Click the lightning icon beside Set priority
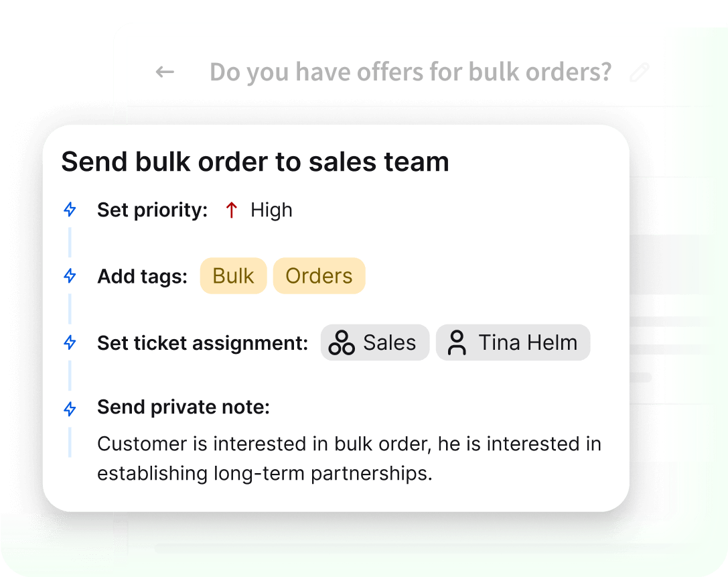The height and width of the screenshot is (577, 728). (70, 210)
